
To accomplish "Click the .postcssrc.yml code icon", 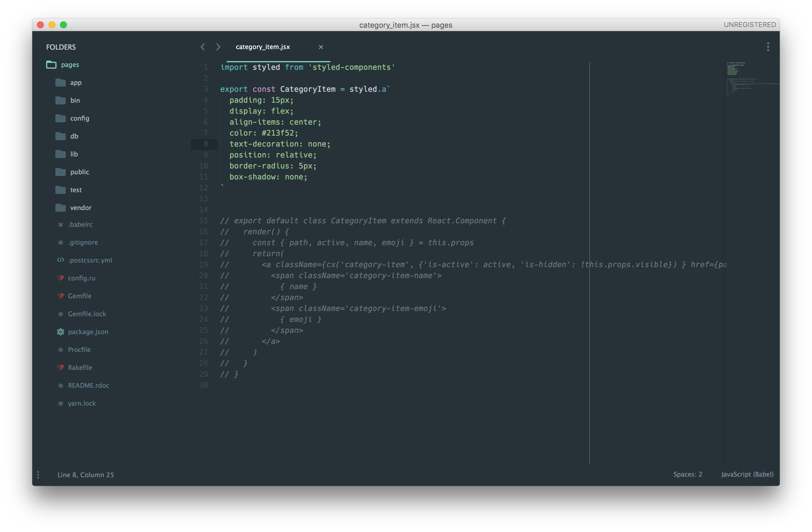I will click(x=60, y=260).
